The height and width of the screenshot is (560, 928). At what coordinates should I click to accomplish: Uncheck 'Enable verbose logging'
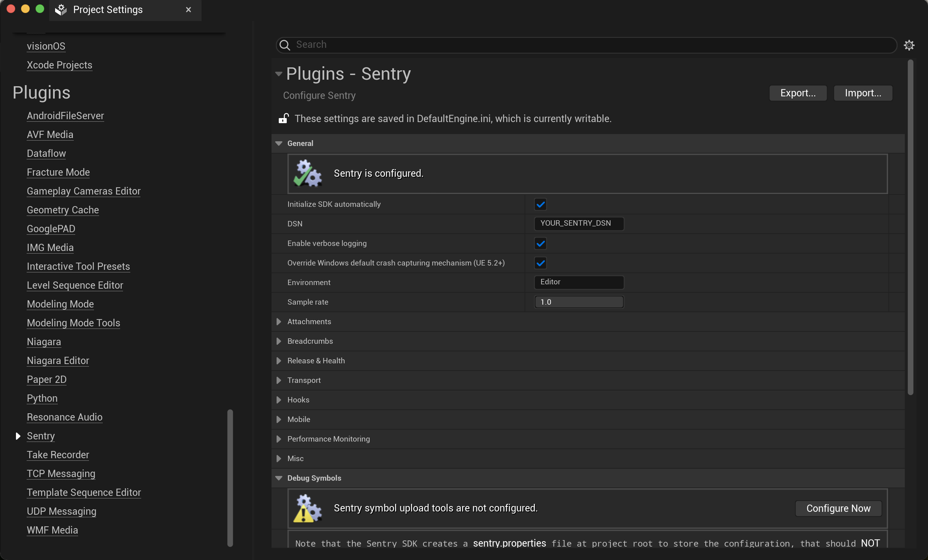[x=540, y=243]
